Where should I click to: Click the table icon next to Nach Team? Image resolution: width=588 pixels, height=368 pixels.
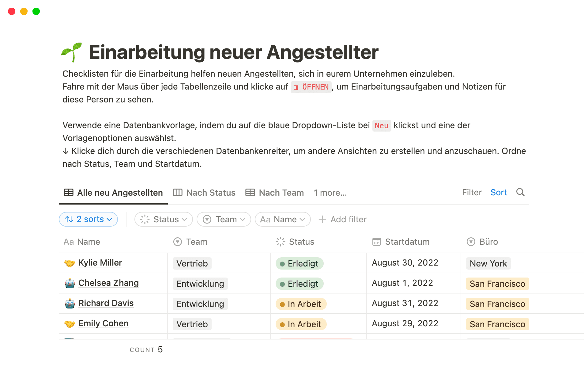point(250,193)
